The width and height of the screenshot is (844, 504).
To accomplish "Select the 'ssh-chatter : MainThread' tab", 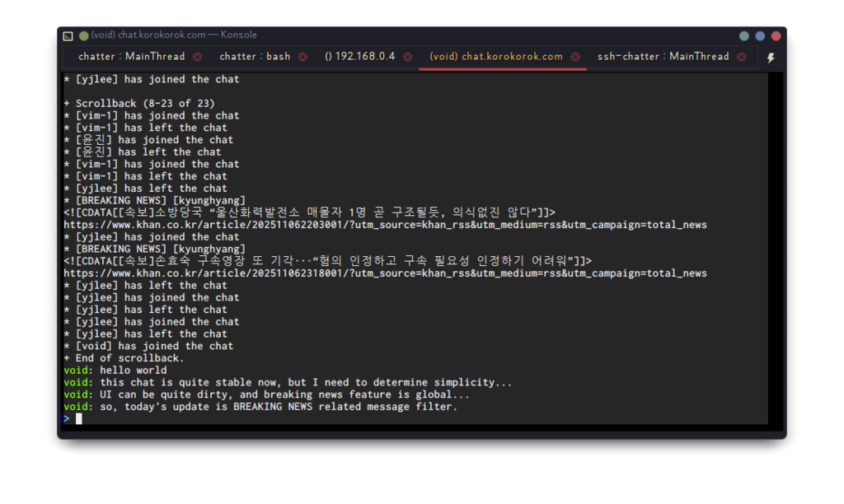I will pos(663,57).
